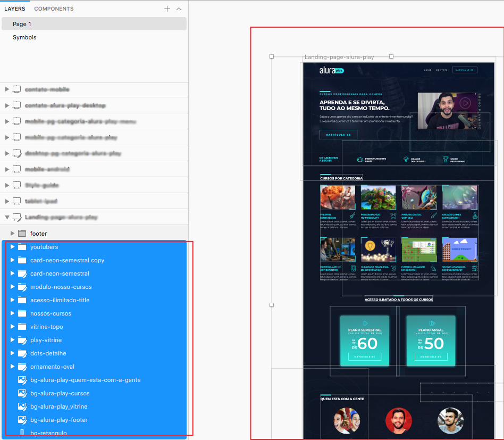Expand the contato-alura-play-desktop artboard
This screenshot has width=504, height=440.
click(x=7, y=105)
